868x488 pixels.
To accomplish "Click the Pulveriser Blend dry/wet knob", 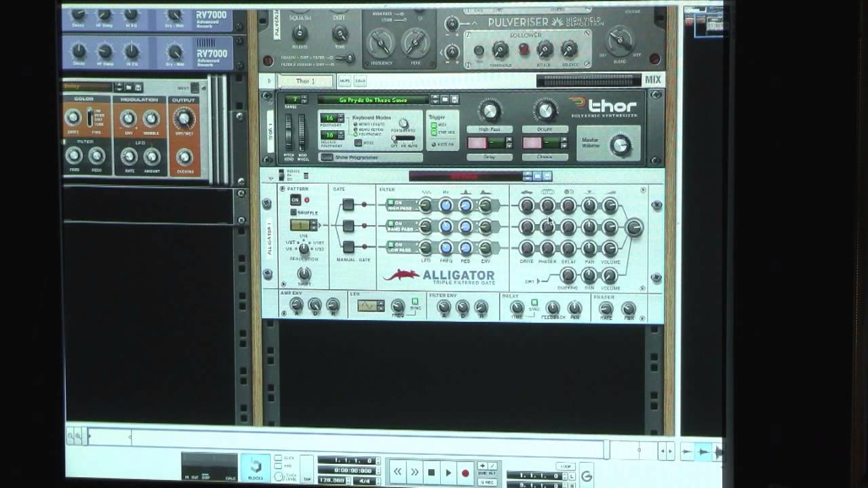I will [x=620, y=41].
